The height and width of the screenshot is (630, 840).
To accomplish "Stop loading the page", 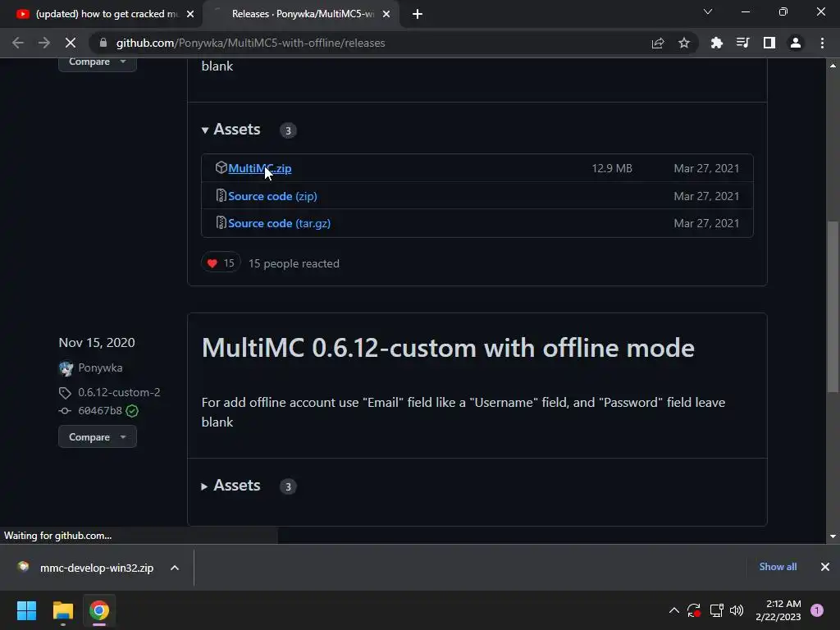I will click(71, 43).
